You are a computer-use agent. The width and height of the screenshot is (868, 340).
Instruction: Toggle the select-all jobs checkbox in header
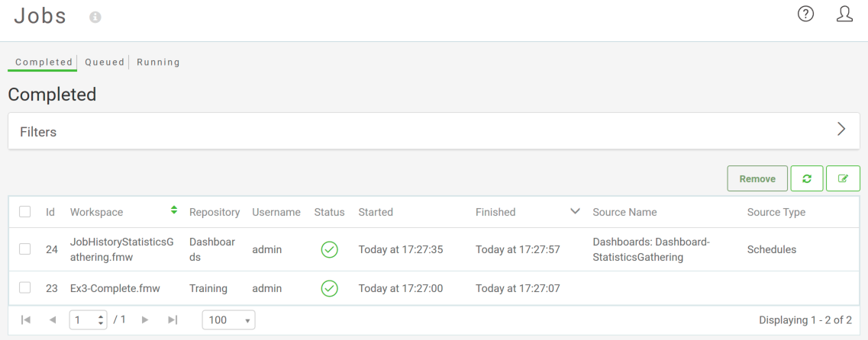tap(25, 212)
